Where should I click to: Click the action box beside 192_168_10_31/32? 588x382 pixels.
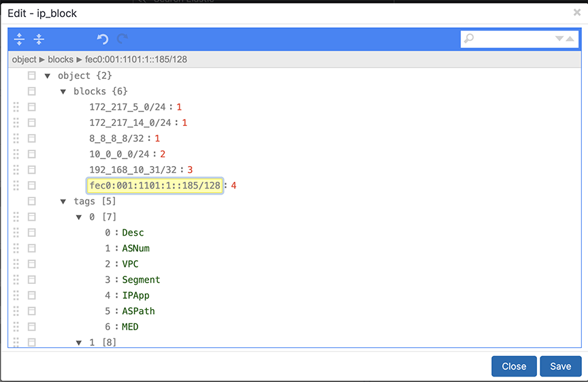(x=31, y=170)
